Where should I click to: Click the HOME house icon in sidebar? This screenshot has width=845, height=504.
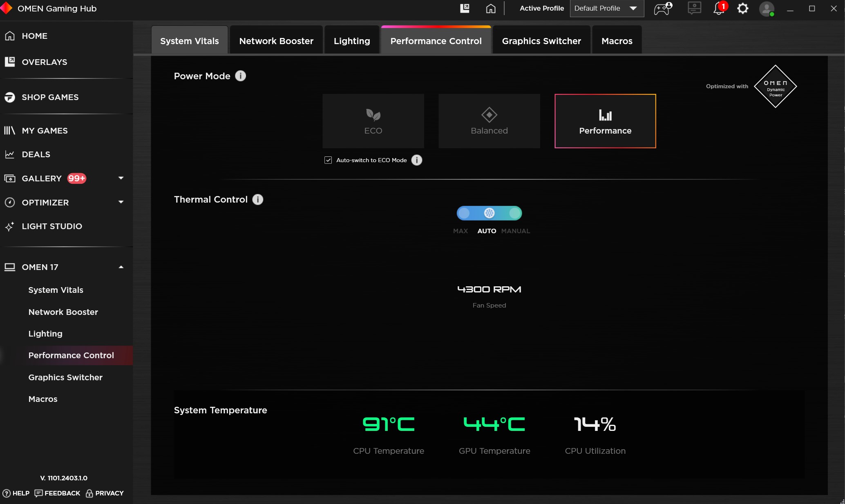click(10, 36)
